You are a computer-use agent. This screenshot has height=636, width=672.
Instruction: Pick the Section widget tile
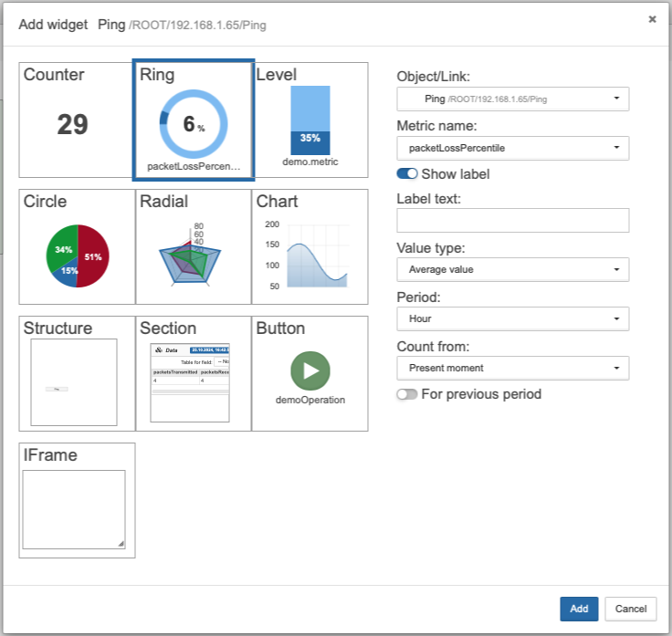[194, 373]
